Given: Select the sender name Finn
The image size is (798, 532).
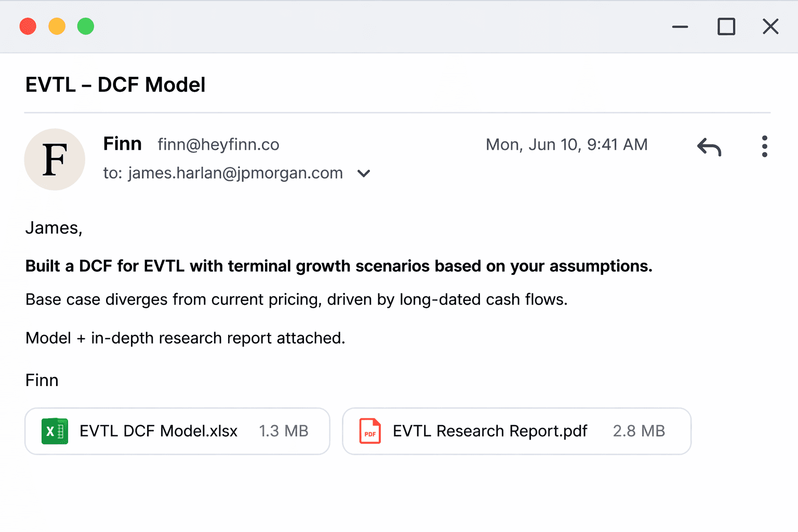Looking at the screenshot, I should (122, 143).
